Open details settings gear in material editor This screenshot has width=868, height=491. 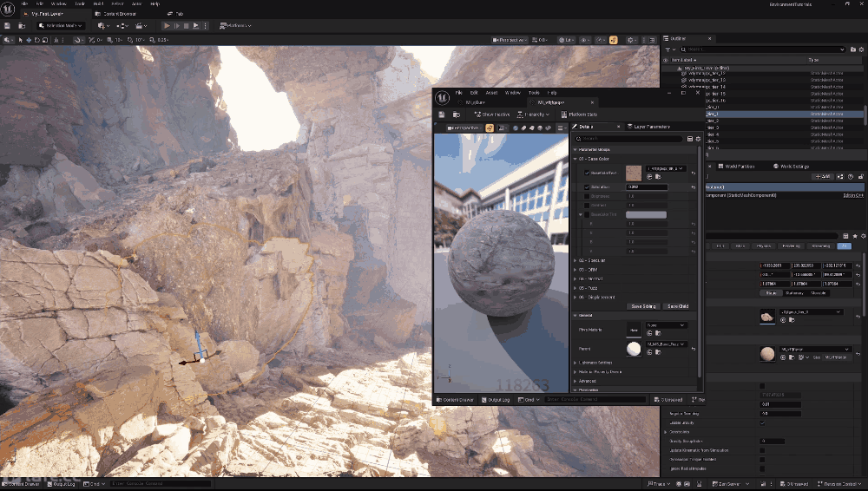click(698, 139)
